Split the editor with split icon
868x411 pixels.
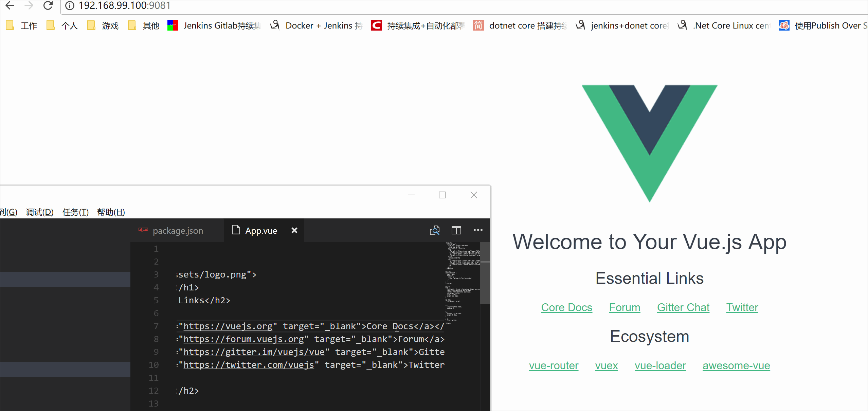pos(456,231)
